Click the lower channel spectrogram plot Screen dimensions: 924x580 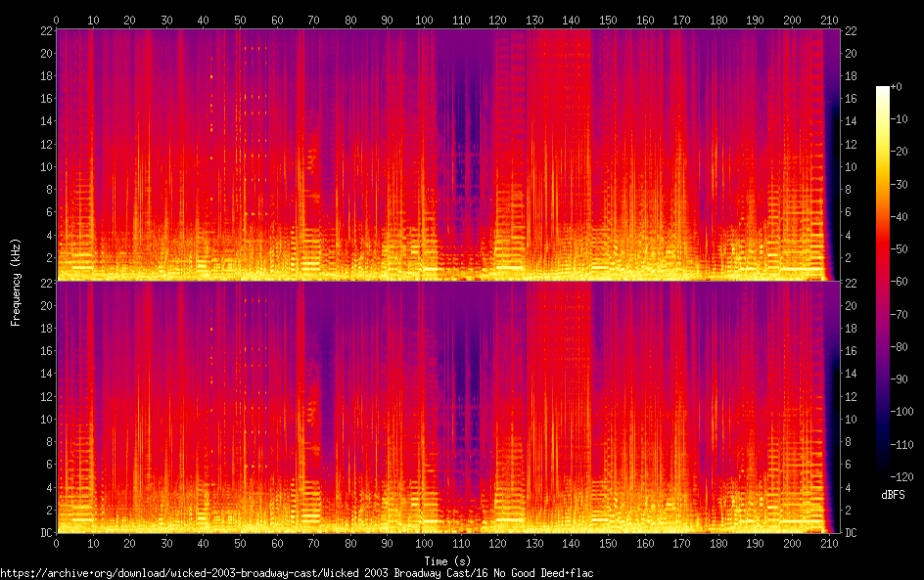click(448, 408)
